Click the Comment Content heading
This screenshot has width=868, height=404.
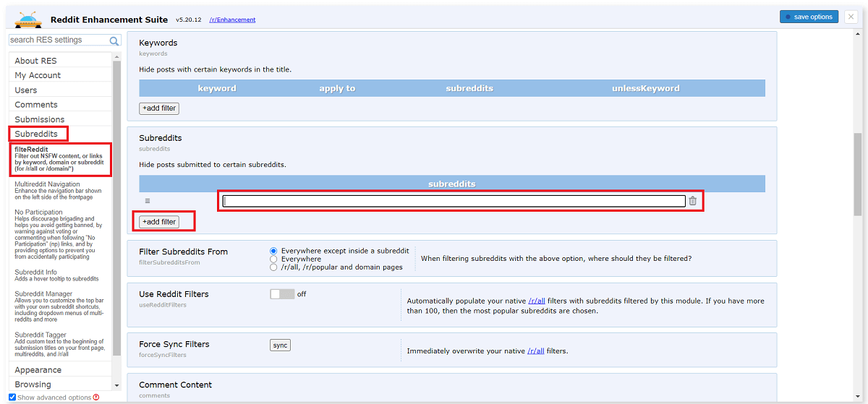click(x=176, y=384)
